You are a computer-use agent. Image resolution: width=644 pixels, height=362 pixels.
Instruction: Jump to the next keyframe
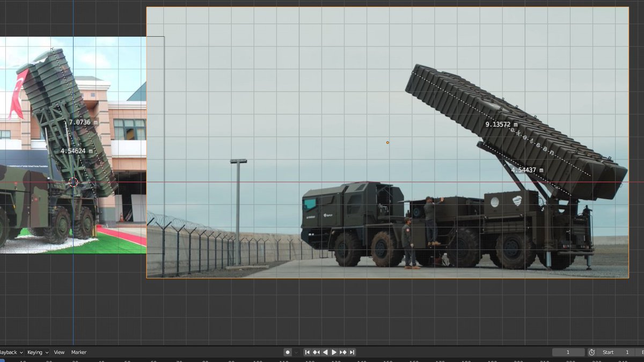(x=343, y=352)
